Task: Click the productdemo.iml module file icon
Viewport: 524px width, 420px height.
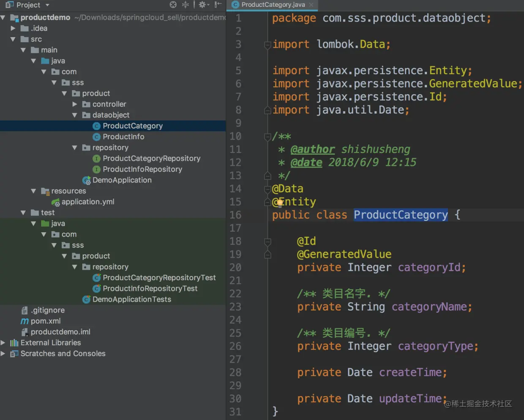Action: pyautogui.click(x=25, y=332)
